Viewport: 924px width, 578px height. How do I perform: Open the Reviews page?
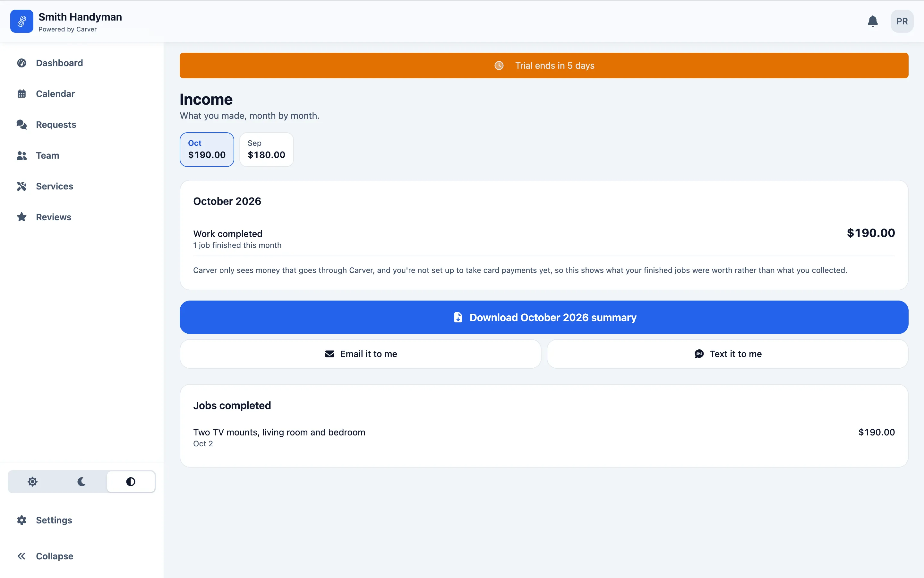click(x=82, y=217)
